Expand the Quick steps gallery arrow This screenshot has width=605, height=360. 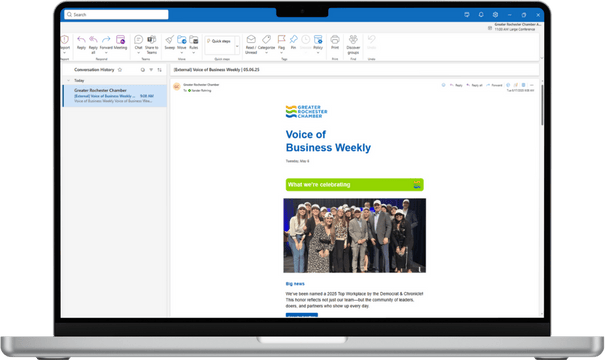click(x=237, y=46)
